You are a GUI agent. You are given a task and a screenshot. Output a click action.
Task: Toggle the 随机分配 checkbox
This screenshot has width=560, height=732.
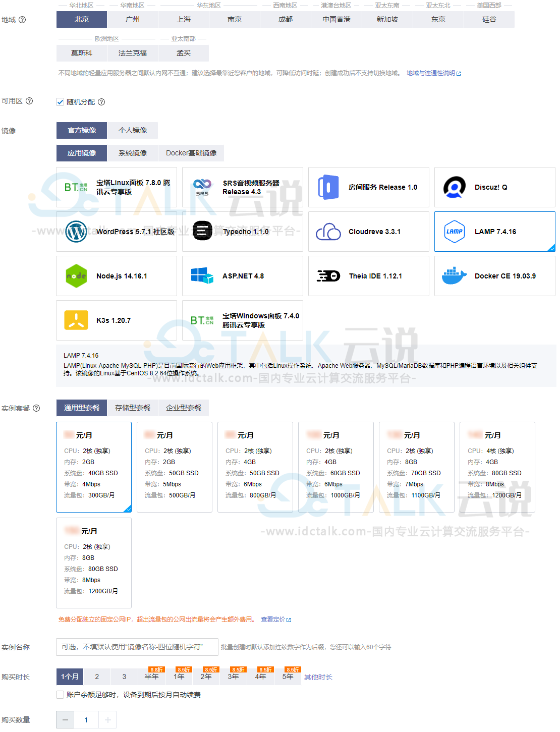coord(60,102)
